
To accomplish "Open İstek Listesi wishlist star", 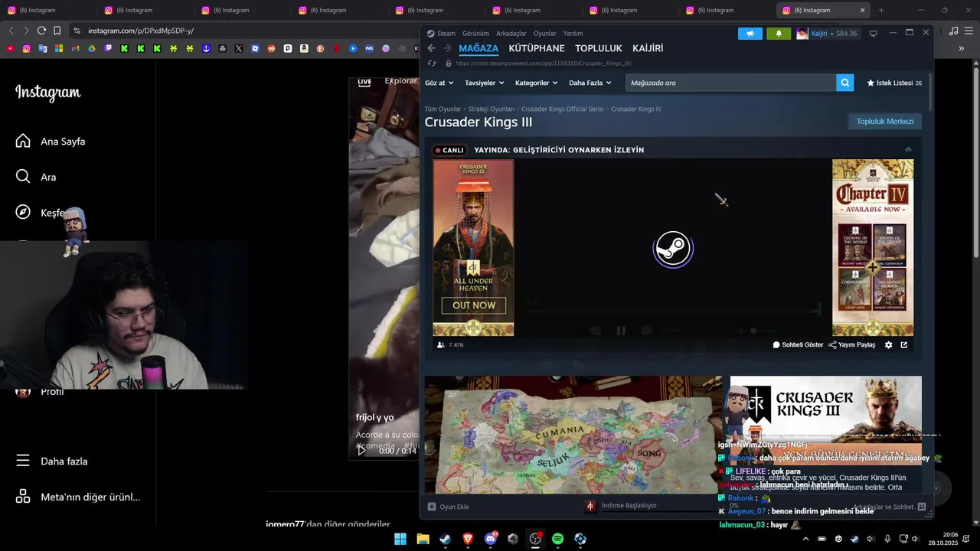I will pyautogui.click(x=871, y=83).
